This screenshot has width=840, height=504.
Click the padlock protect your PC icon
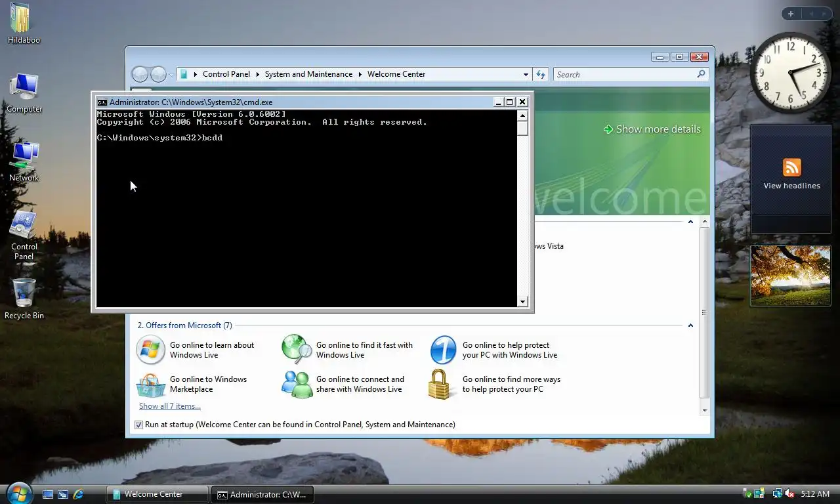click(440, 385)
